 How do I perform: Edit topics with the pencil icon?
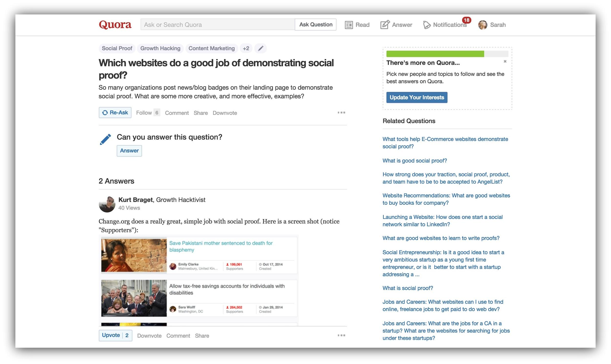pyautogui.click(x=261, y=48)
